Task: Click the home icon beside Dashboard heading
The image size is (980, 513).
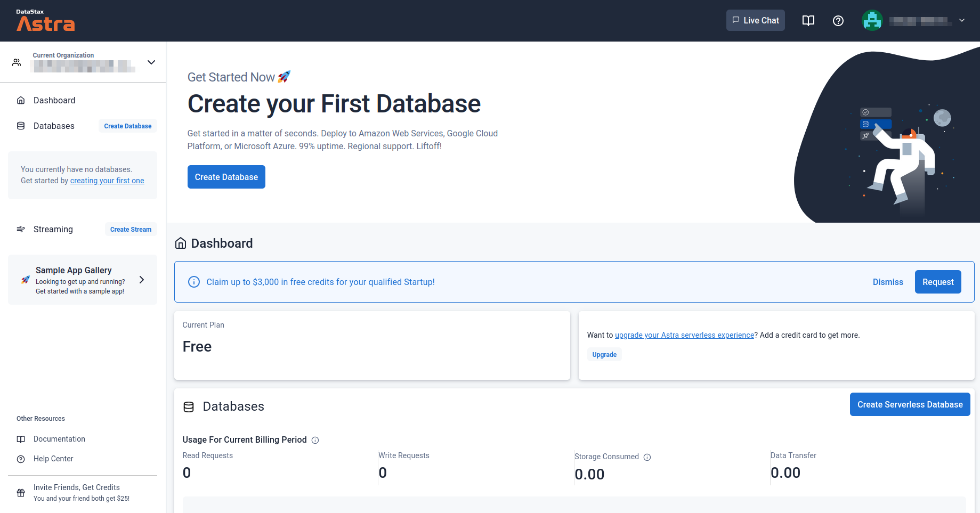Action: (181, 243)
